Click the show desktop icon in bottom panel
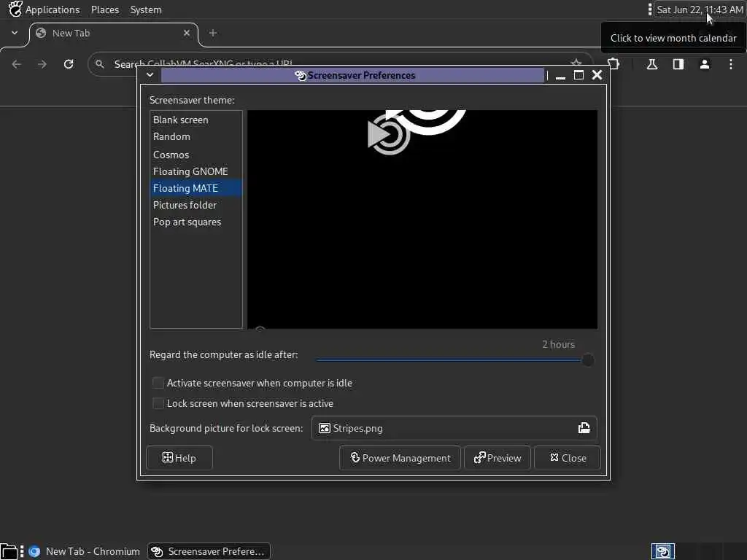 9,551
